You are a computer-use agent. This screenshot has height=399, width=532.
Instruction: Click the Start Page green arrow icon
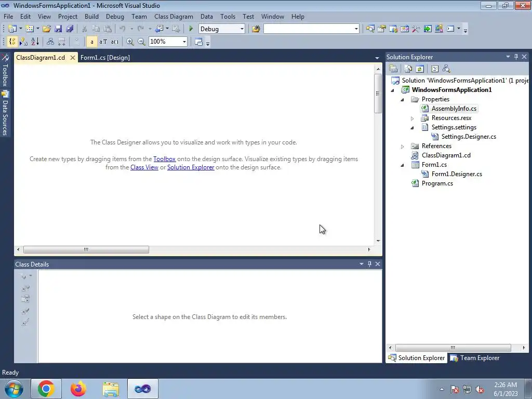tap(428, 29)
